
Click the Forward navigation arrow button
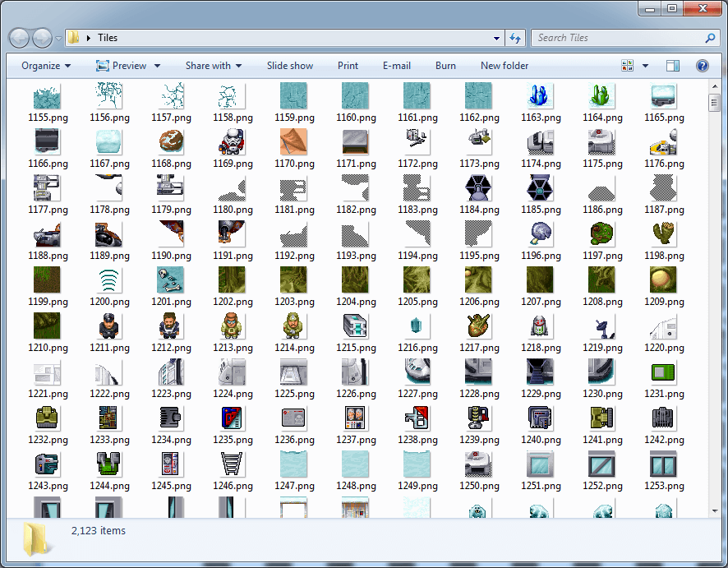(42, 38)
